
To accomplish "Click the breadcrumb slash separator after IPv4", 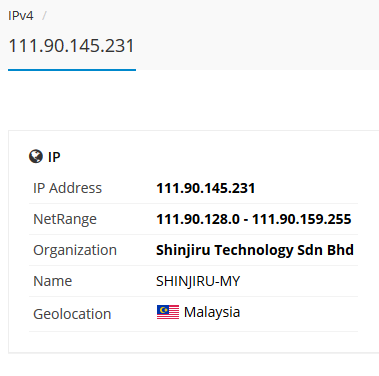I will [44, 16].
